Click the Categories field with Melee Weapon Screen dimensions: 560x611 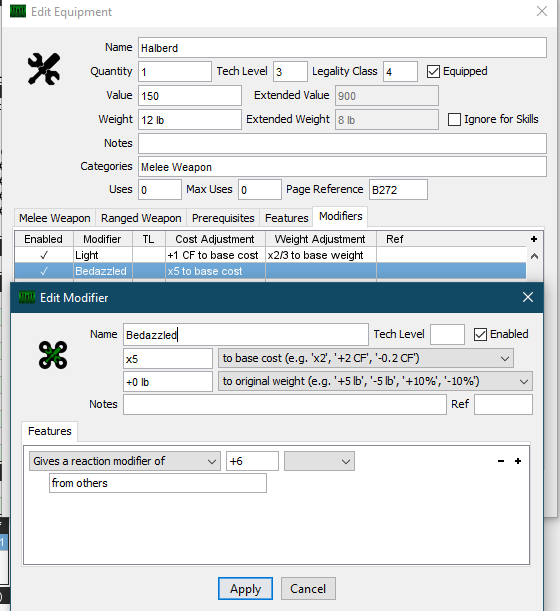(x=342, y=167)
